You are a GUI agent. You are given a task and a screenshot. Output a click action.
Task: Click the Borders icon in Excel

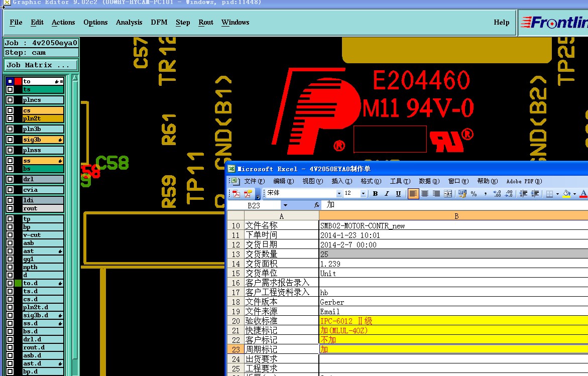pyautogui.click(x=549, y=193)
